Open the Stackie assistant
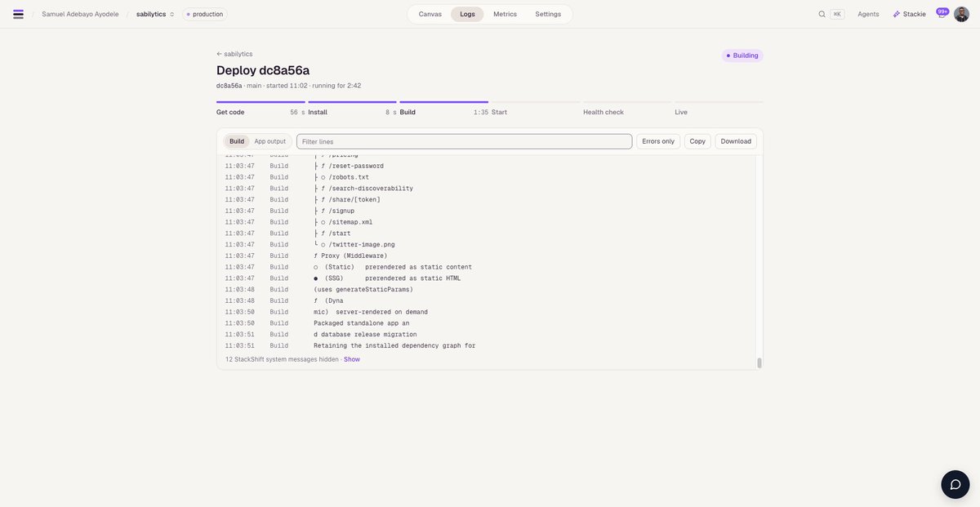The height and width of the screenshot is (507, 980). tap(910, 14)
